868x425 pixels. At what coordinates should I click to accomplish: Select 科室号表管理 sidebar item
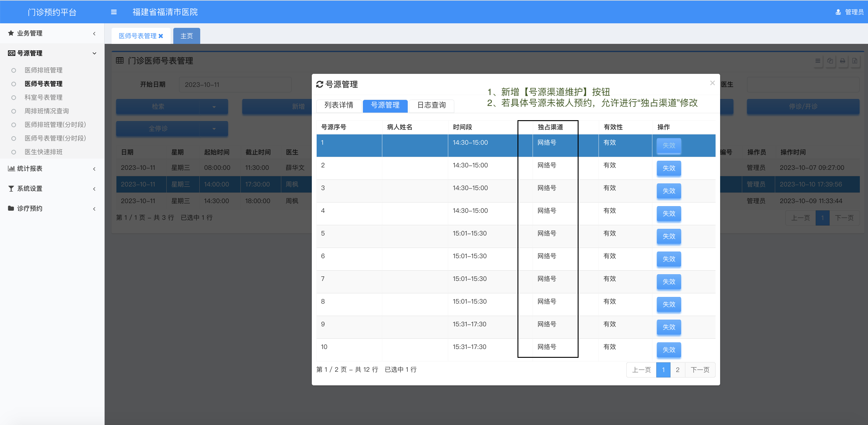pos(44,97)
